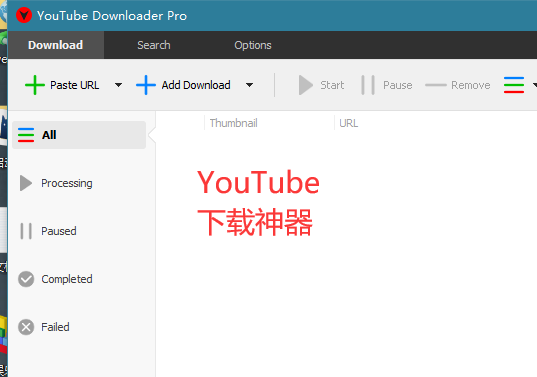This screenshot has height=377, width=537.
Task: Expand the Add Download dropdown arrow
Action: 250,85
